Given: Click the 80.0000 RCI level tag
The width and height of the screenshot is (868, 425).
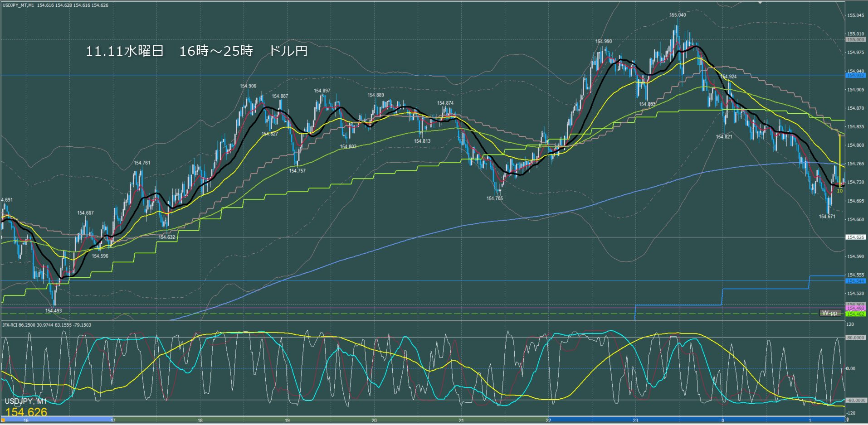Looking at the screenshot, I should pyautogui.click(x=855, y=338).
